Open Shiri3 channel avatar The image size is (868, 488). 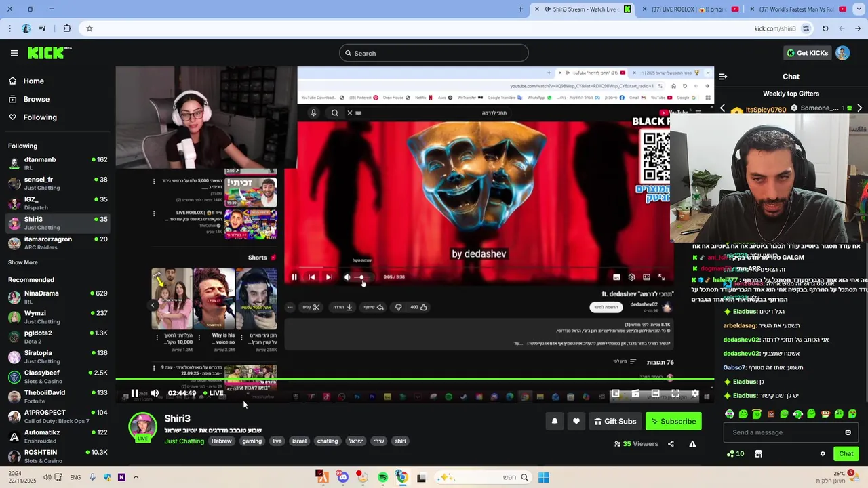click(142, 426)
